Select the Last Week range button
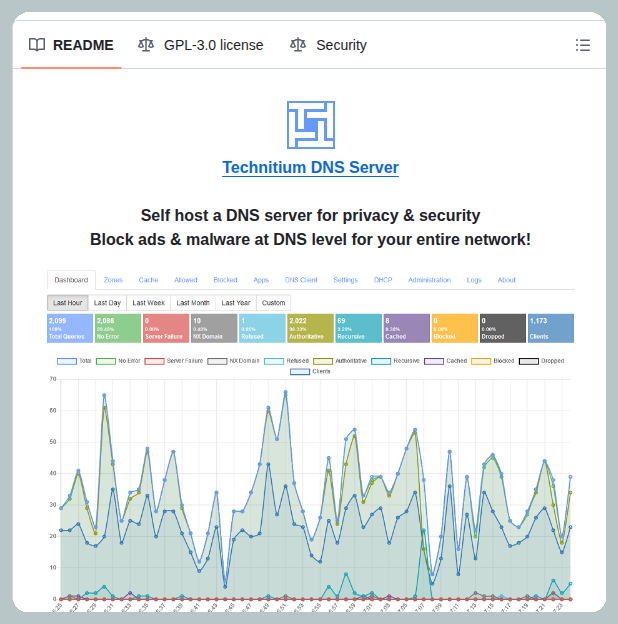 pyautogui.click(x=148, y=303)
